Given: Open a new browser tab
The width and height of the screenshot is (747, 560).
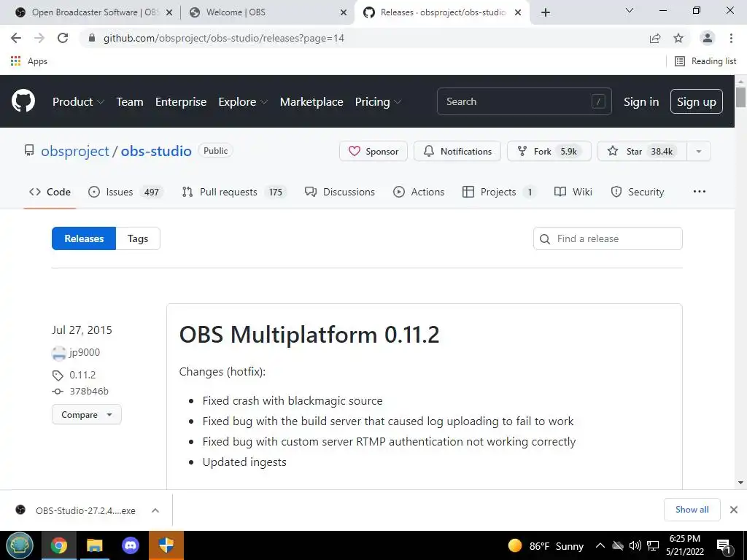Looking at the screenshot, I should coord(546,12).
